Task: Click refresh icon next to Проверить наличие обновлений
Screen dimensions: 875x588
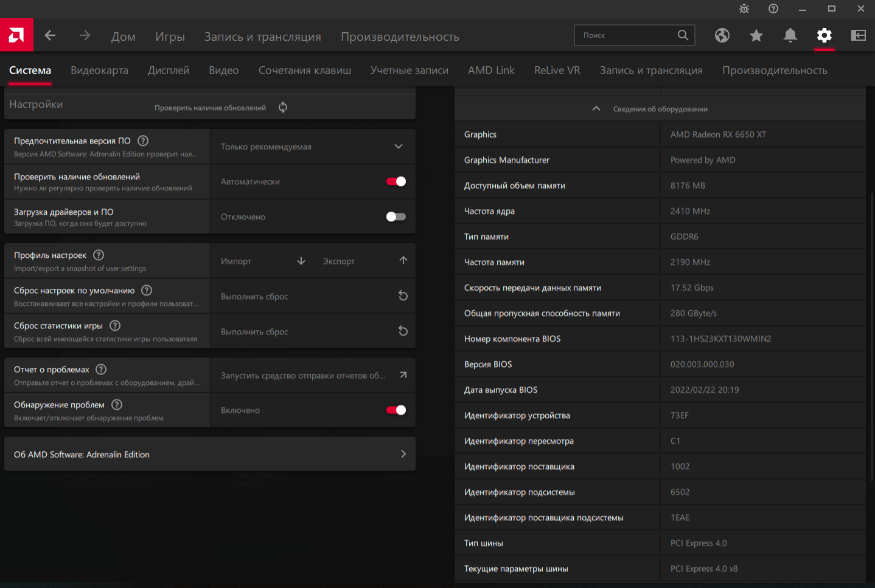Action: click(x=283, y=108)
